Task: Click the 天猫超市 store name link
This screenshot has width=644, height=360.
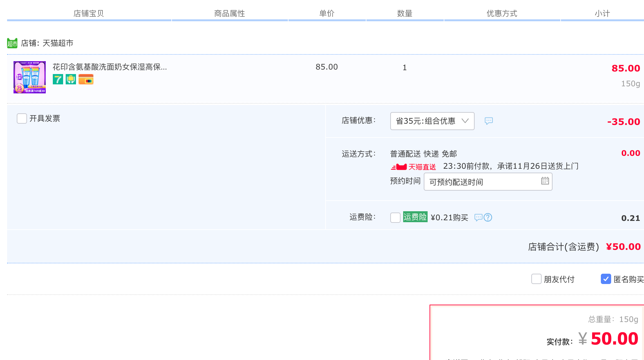Action: coord(58,43)
